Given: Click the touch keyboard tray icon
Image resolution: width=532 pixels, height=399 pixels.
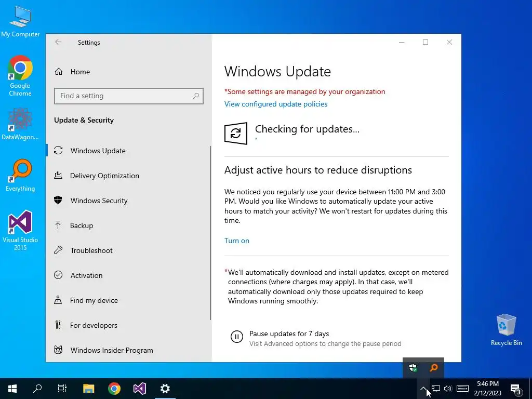Looking at the screenshot, I should coord(462,389).
